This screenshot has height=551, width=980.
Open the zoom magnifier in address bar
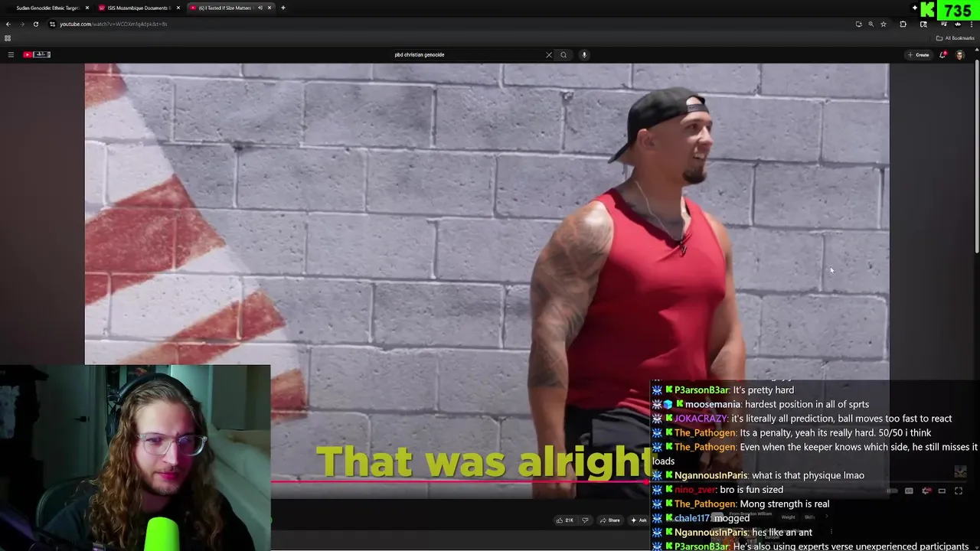coord(871,24)
